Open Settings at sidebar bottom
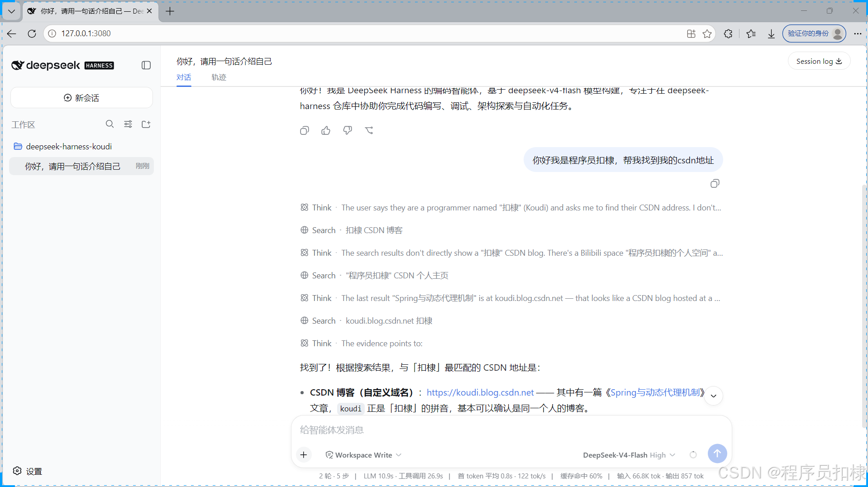Screen dimensions: 868x487 [x=28, y=471]
